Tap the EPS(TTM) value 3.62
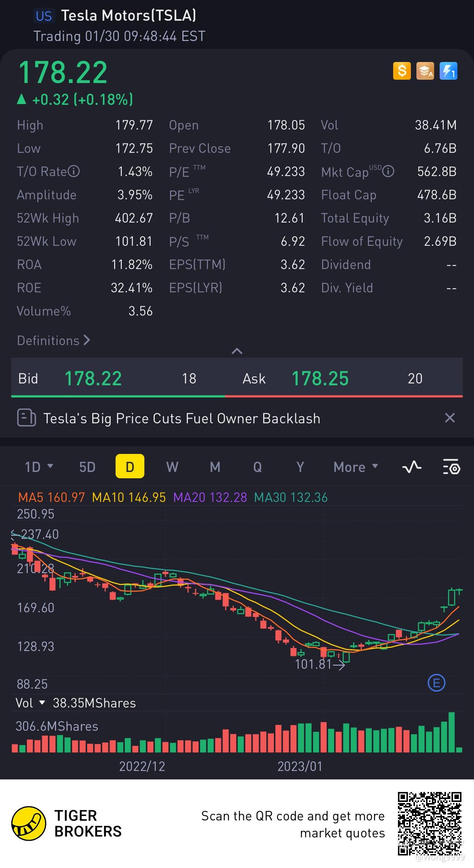The height and width of the screenshot is (868, 474). pyautogui.click(x=293, y=265)
